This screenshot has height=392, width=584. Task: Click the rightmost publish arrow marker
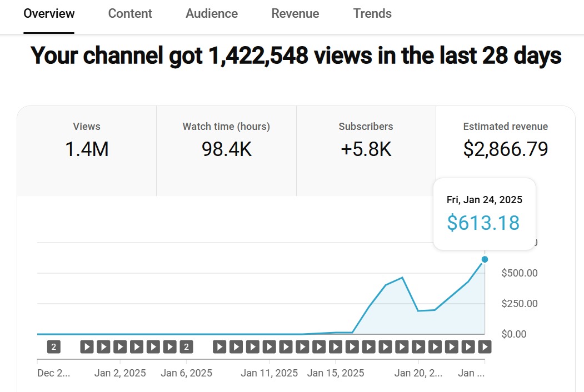coord(486,346)
